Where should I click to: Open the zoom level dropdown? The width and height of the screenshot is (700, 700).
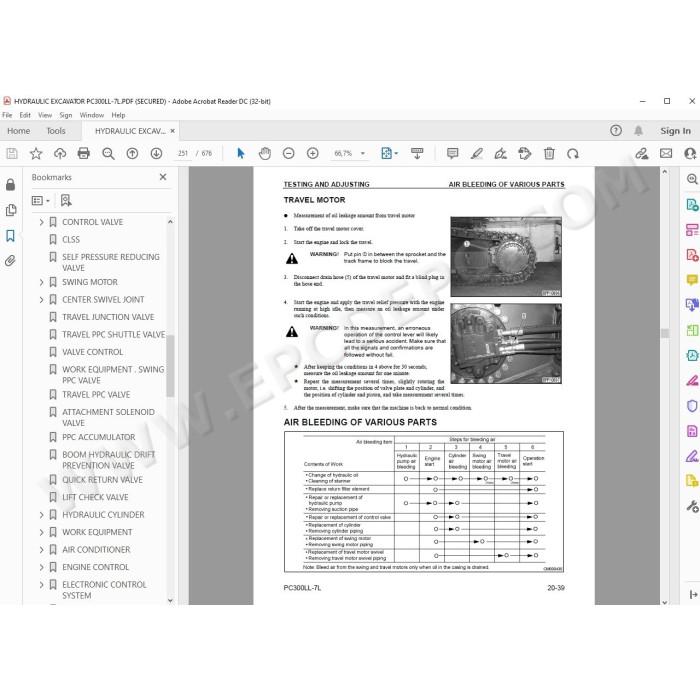tap(362, 154)
